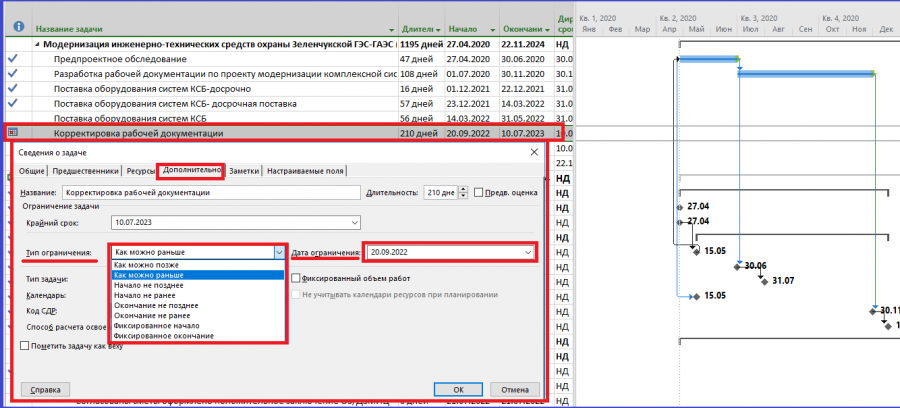Viewport: 900px width, 408px height.
Task: Choose the highlighted Как можно раньше option
Action: [199, 275]
